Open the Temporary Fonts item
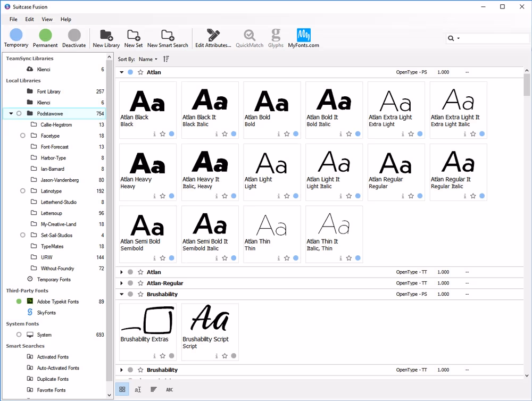Viewport: 532px width, 401px height. point(54,280)
